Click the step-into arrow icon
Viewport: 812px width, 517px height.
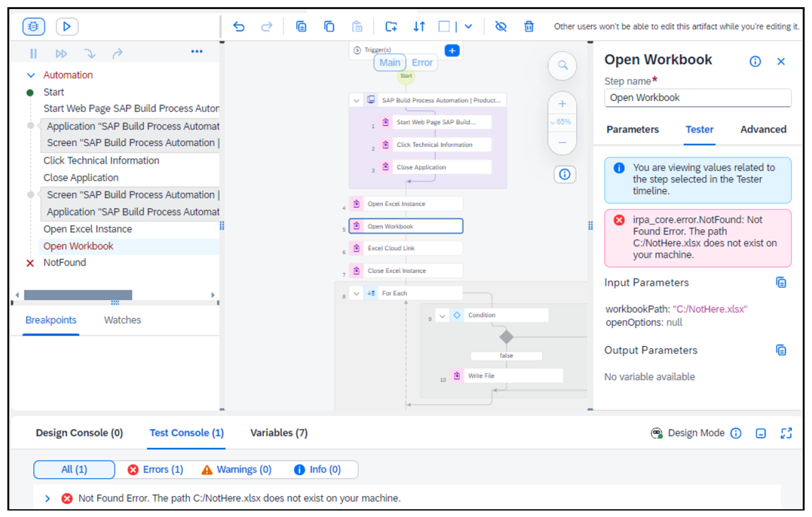point(90,54)
